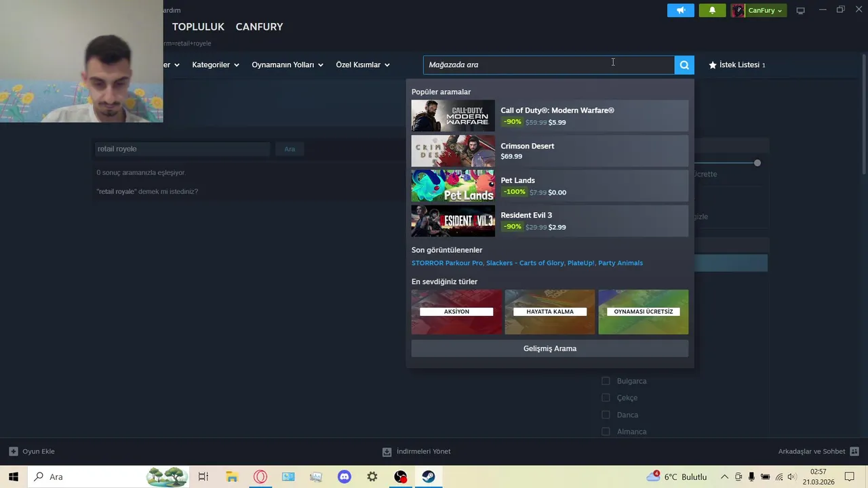
Task: Click the retail royele search term field
Action: click(182, 149)
